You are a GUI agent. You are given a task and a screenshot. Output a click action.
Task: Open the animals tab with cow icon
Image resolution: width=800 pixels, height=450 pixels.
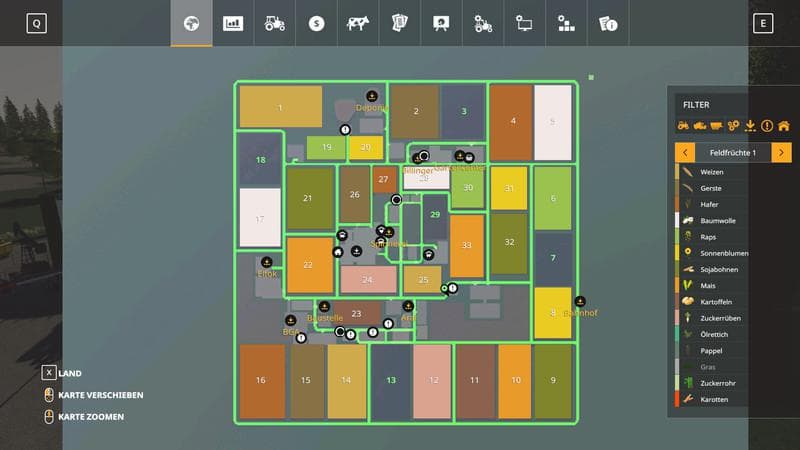click(x=358, y=23)
